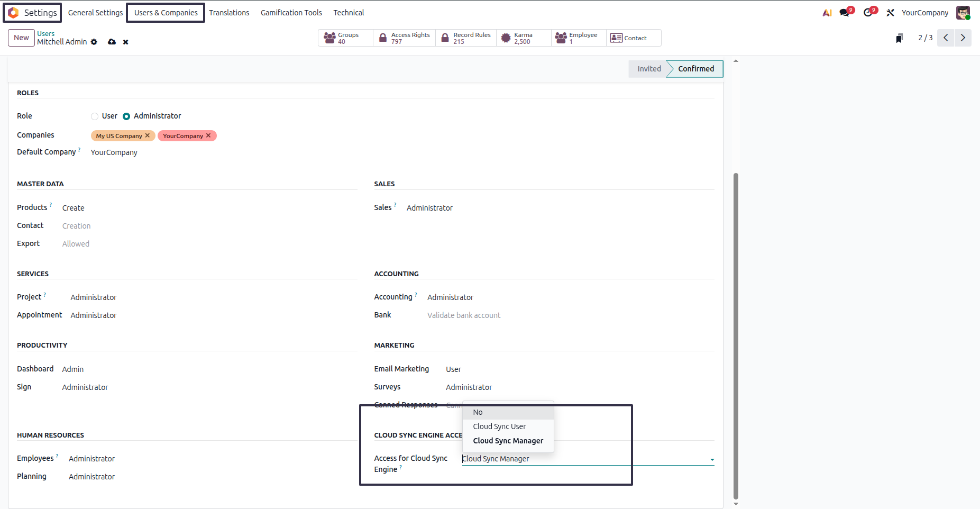Go to the previous user record
980x509 pixels.
click(x=946, y=38)
